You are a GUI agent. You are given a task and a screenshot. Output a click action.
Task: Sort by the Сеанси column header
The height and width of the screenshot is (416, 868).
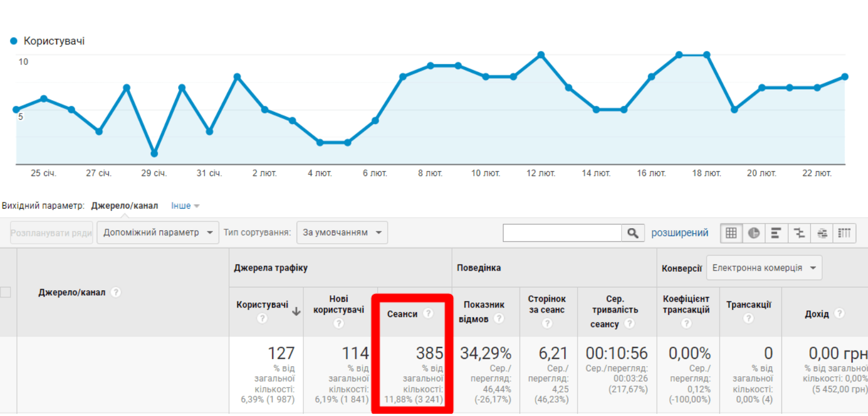point(402,314)
